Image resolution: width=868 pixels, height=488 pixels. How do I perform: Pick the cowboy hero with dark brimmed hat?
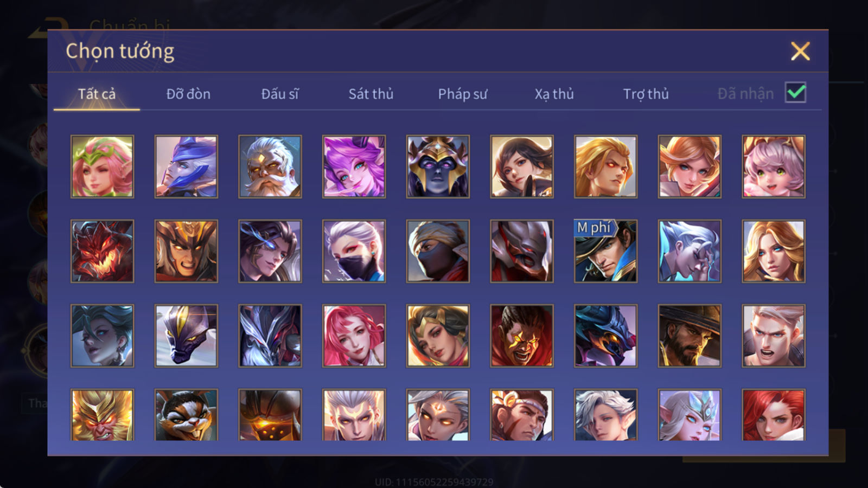(690, 336)
